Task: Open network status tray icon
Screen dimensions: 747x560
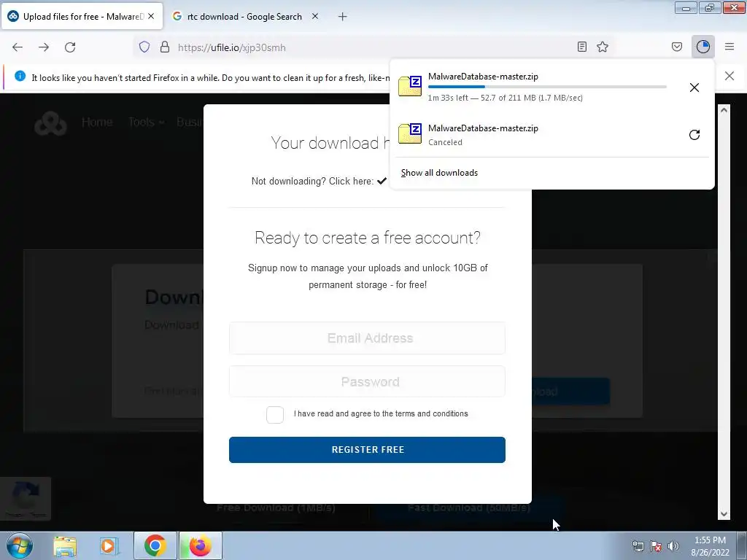Action: [638, 546]
